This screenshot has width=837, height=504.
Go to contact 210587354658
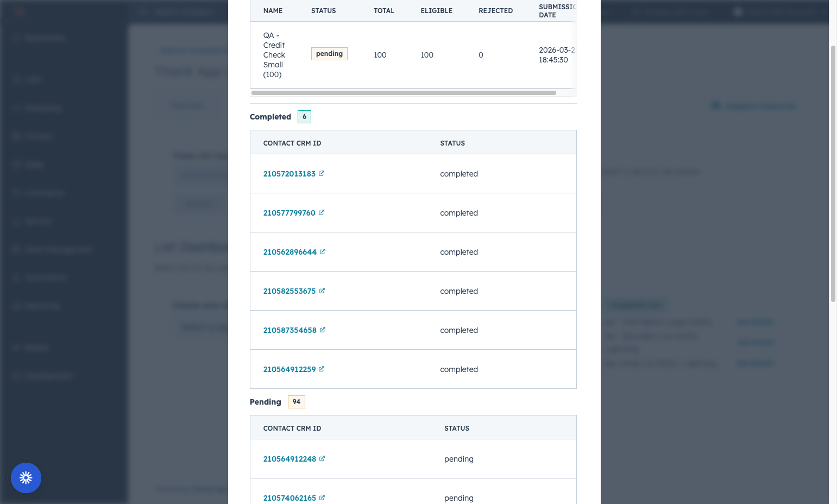coord(290,330)
